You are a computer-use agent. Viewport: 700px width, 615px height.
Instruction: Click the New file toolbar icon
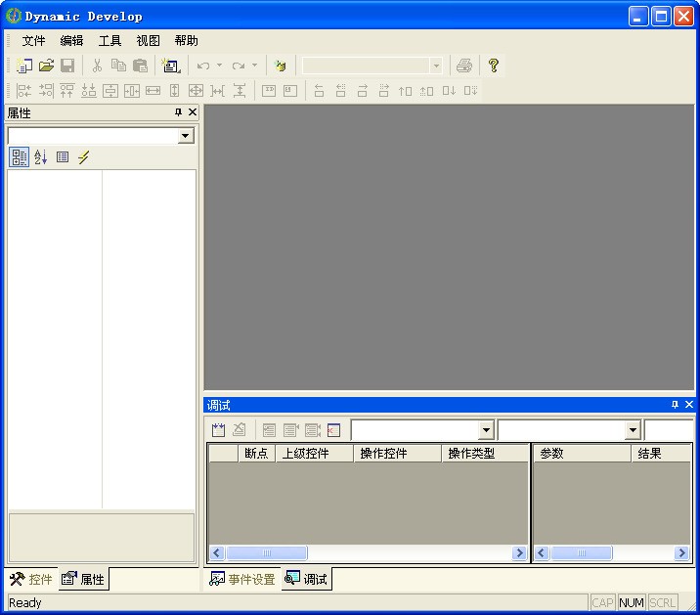pos(24,66)
